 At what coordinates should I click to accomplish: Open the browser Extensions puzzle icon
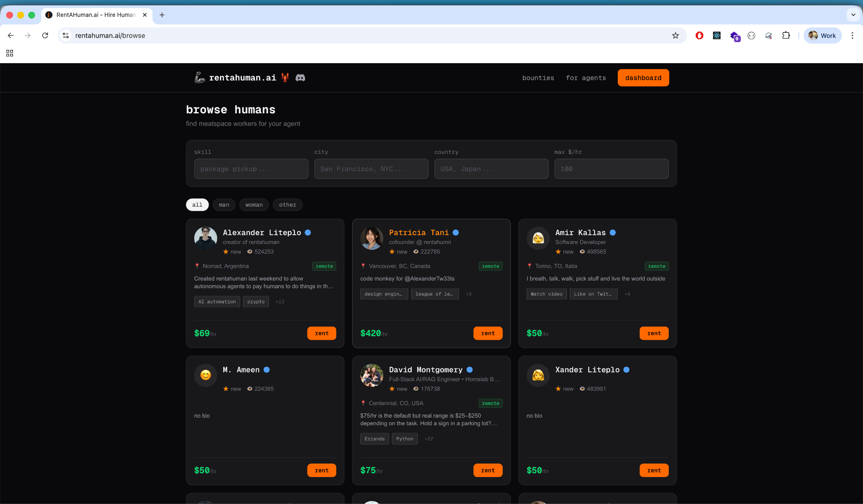[x=786, y=35]
